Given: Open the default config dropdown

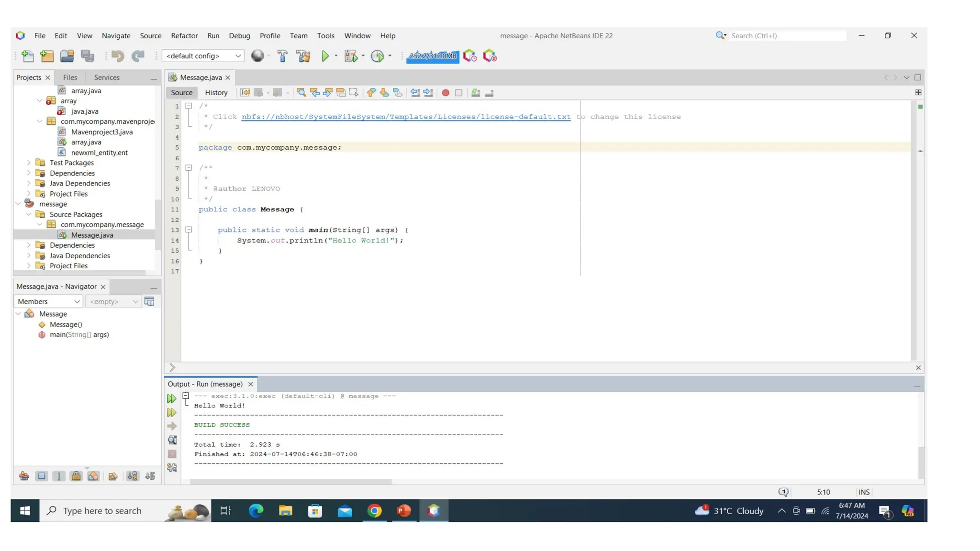Looking at the screenshot, I should pyautogui.click(x=203, y=56).
